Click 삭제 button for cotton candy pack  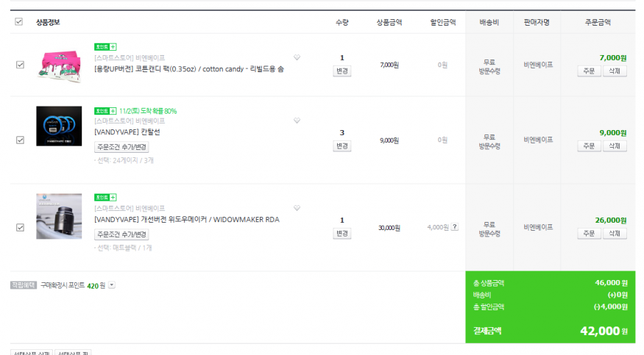pyautogui.click(x=615, y=71)
